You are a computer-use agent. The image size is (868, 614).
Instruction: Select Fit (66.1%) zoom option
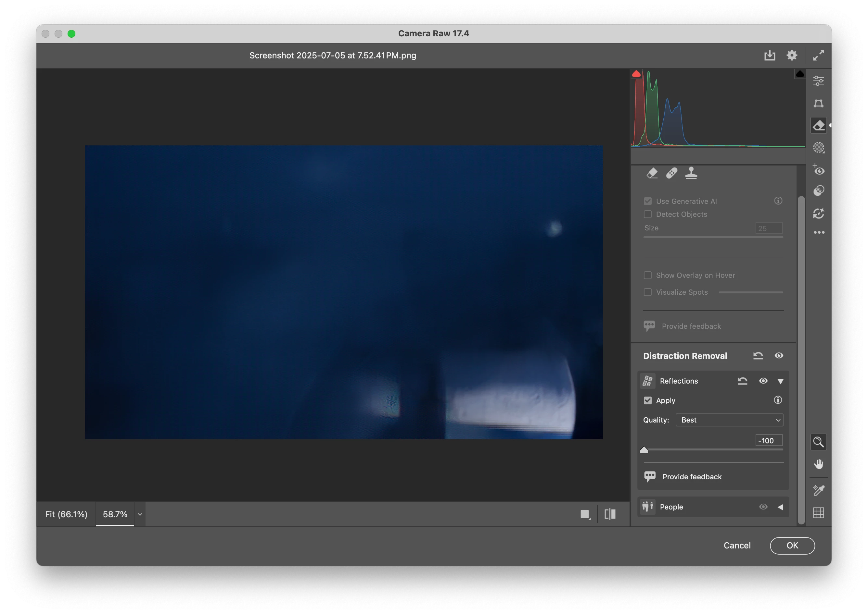pos(66,514)
